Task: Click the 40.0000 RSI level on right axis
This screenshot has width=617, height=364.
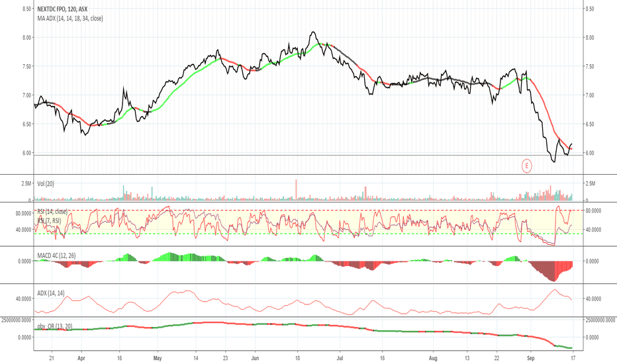Action: 593,230
